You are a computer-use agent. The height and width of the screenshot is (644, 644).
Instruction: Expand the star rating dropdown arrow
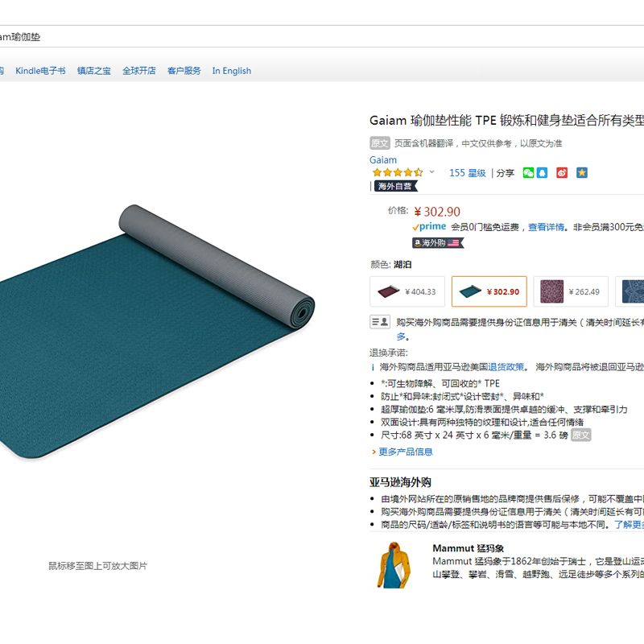(x=431, y=171)
